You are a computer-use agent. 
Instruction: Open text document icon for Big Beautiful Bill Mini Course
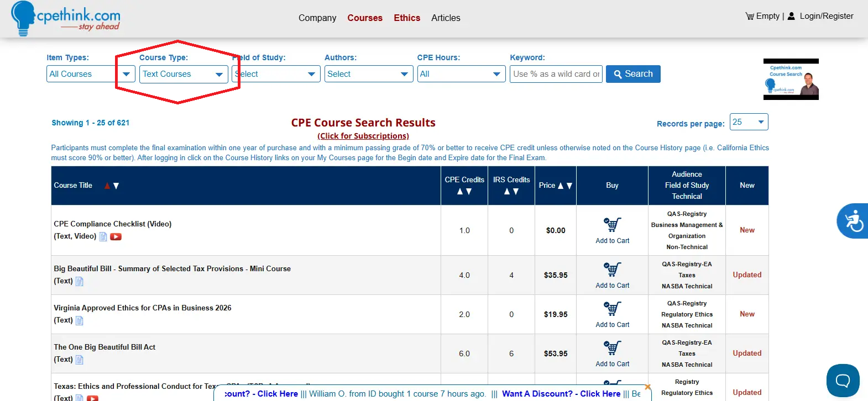tap(79, 281)
